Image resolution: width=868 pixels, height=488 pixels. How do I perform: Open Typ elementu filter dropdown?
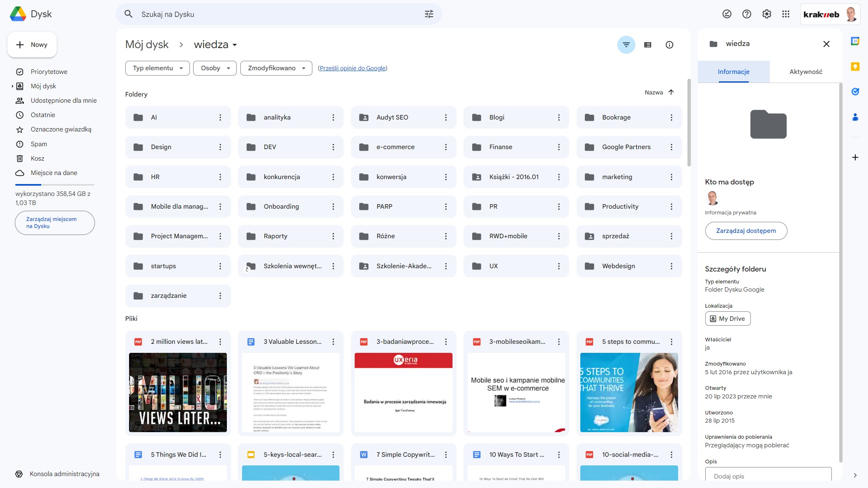pos(157,68)
